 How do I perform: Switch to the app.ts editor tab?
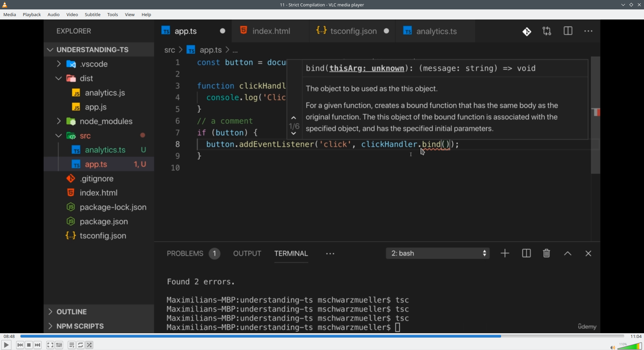point(193,31)
